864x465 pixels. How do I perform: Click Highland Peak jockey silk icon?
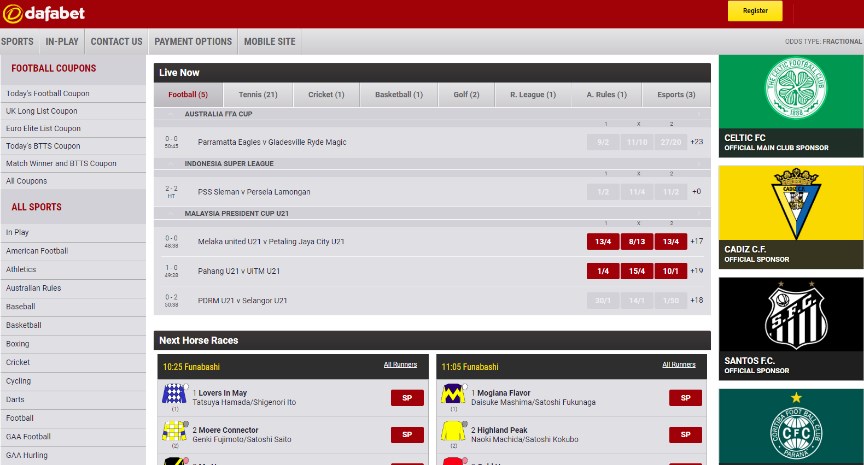pos(453,431)
